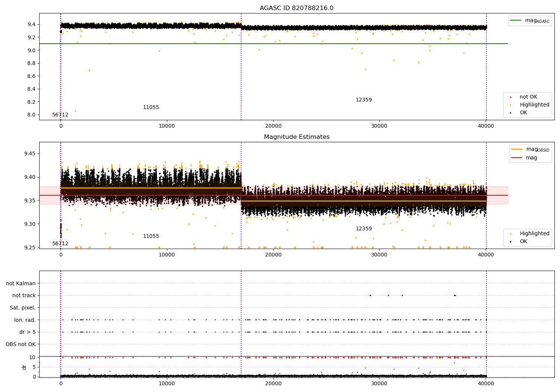
Task: Click the '10000' x-axis tick under the middle plot
Action: pos(167,255)
